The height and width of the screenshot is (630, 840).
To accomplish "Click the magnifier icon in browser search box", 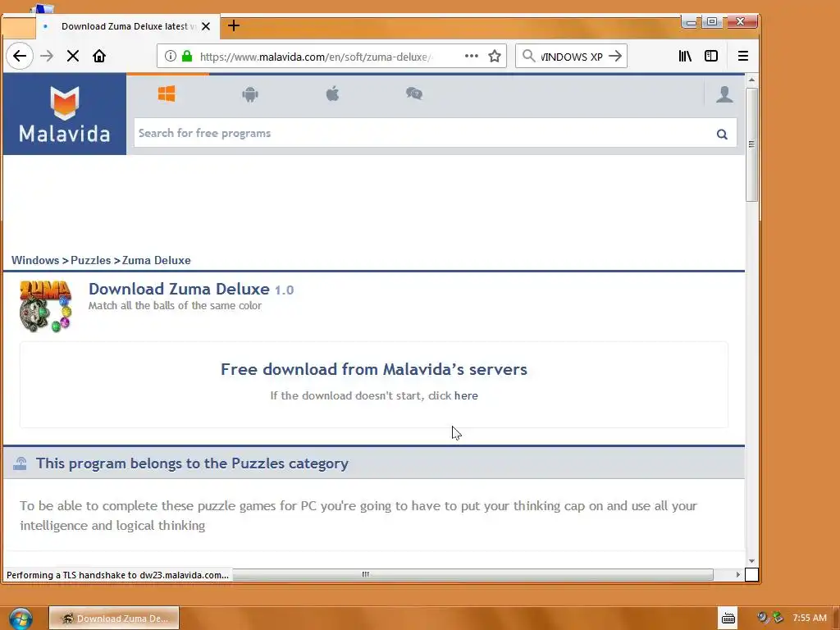I will 529,56.
